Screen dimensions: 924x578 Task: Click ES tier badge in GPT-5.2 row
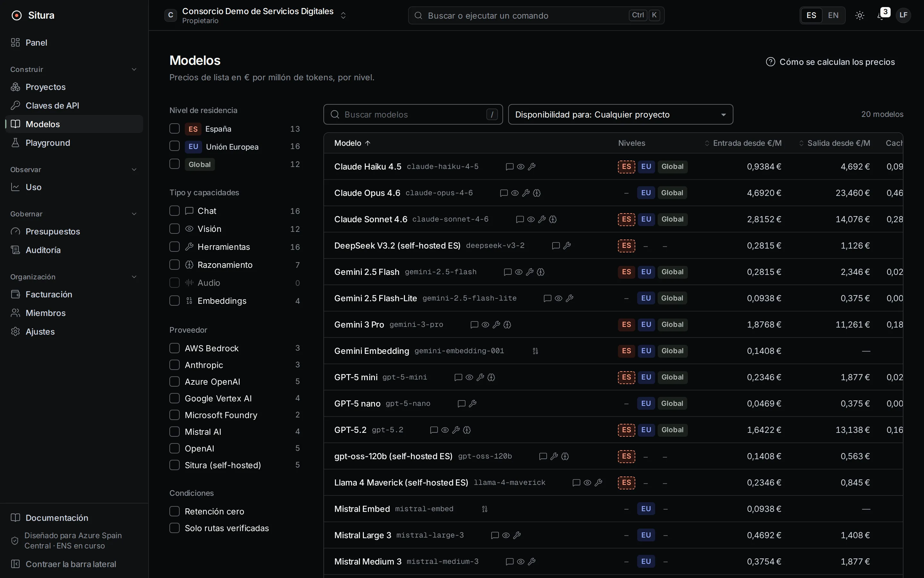point(627,430)
